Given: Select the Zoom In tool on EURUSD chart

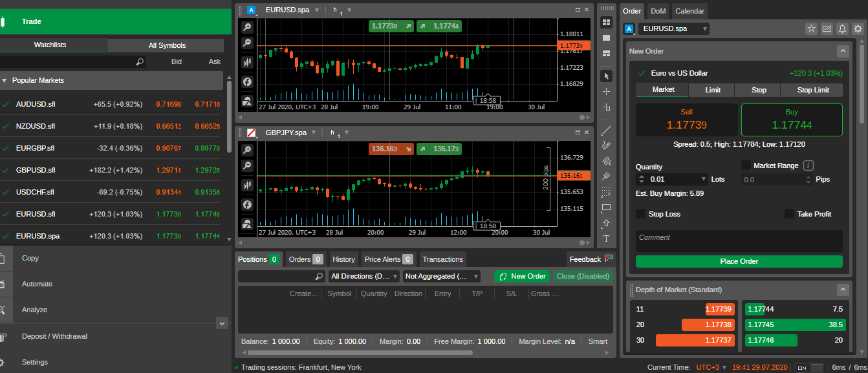Looking at the screenshot, I should point(247,27).
